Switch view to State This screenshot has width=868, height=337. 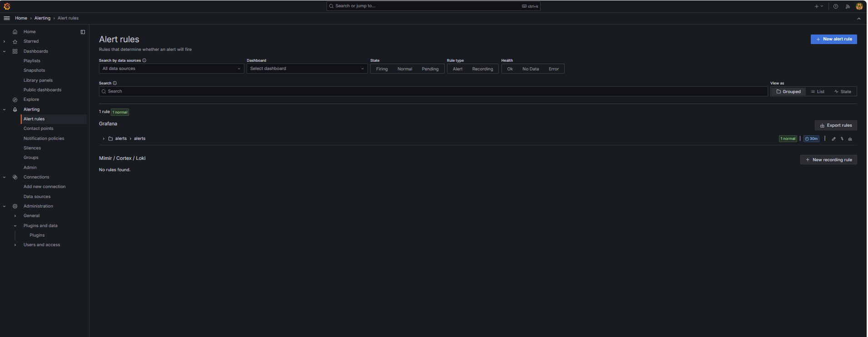point(843,92)
